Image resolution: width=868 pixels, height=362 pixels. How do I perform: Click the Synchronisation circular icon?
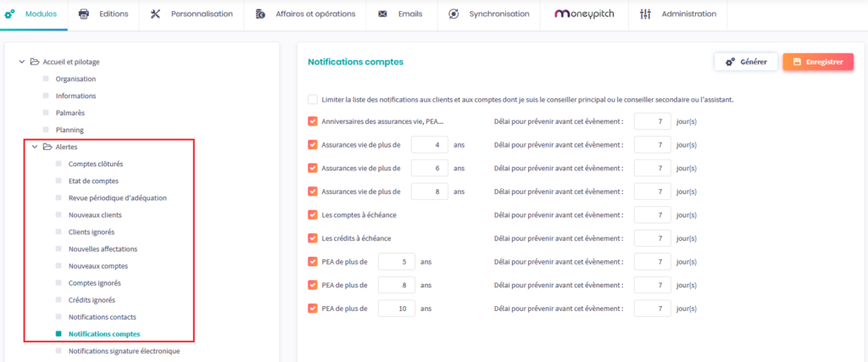[x=453, y=14]
